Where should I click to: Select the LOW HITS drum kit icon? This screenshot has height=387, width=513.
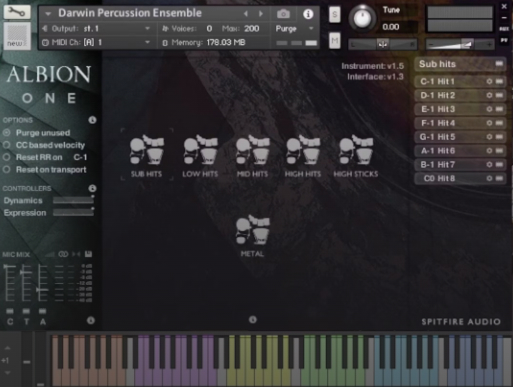click(x=200, y=150)
